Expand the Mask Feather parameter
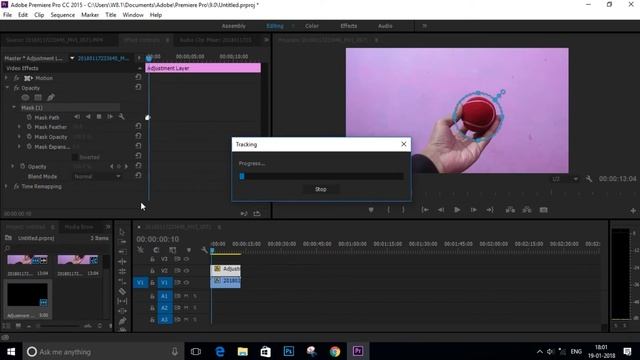The width and height of the screenshot is (640, 360). (x=19, y=127)
